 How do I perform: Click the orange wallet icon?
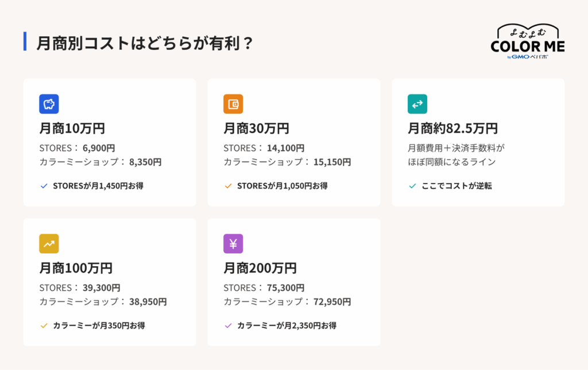(x=233, y=104)
